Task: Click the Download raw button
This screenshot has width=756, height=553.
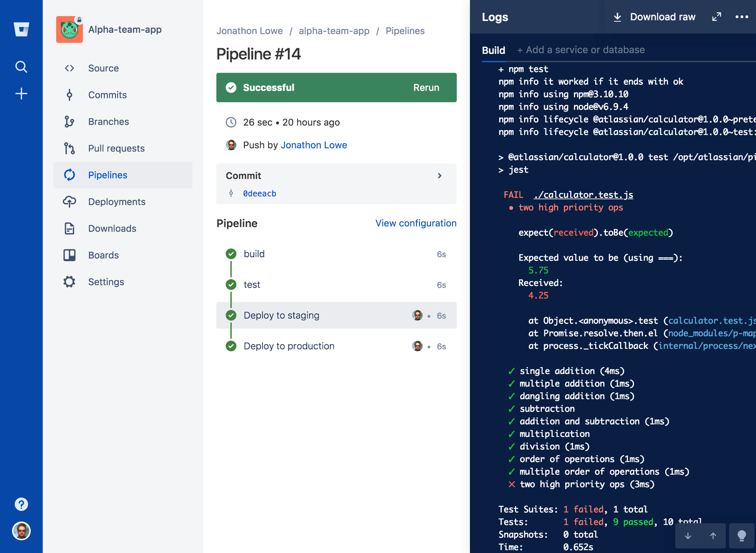Action: [654, 17]
